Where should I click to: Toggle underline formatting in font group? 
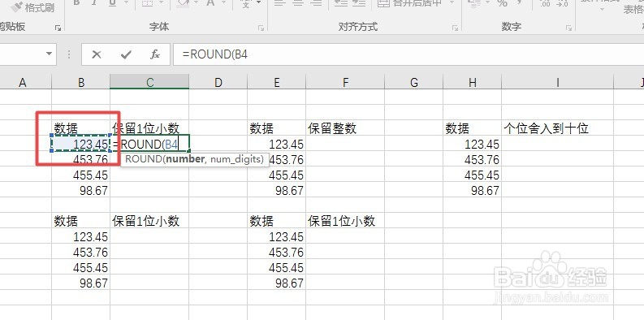pyautogui.click(x=112, y=3)
